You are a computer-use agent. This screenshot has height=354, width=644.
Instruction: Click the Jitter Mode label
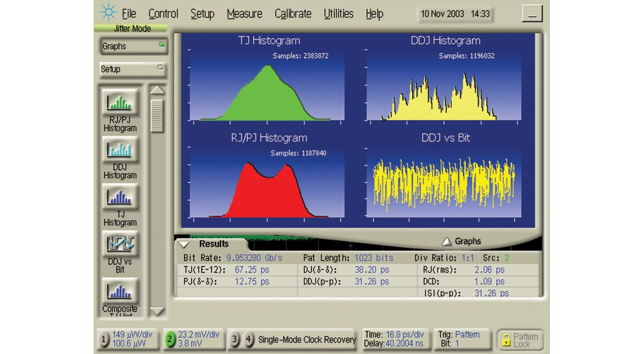coord(132,29)
